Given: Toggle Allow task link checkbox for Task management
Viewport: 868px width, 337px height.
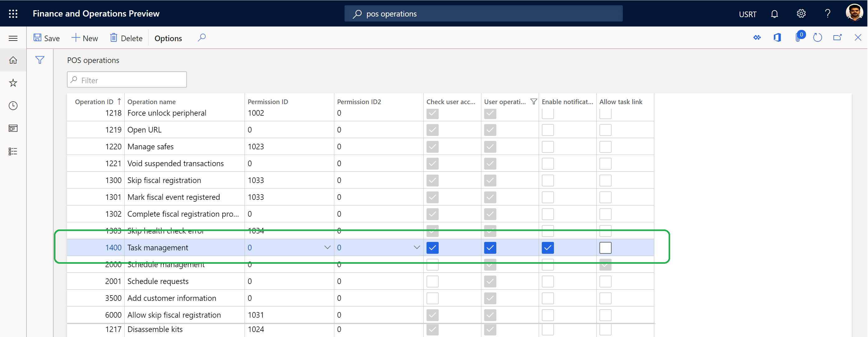Looking at the screenshot, I should pos(606,247).
